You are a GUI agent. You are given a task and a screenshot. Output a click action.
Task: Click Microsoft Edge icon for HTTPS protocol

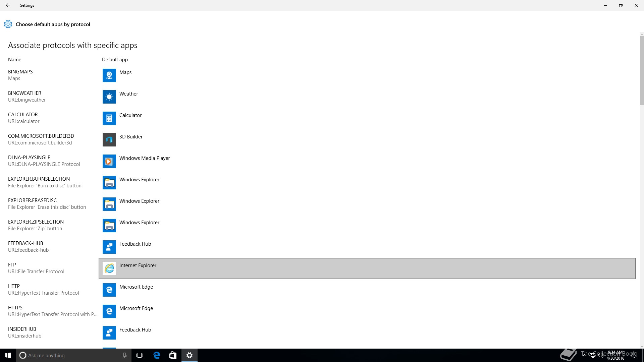tap(109, 311)
